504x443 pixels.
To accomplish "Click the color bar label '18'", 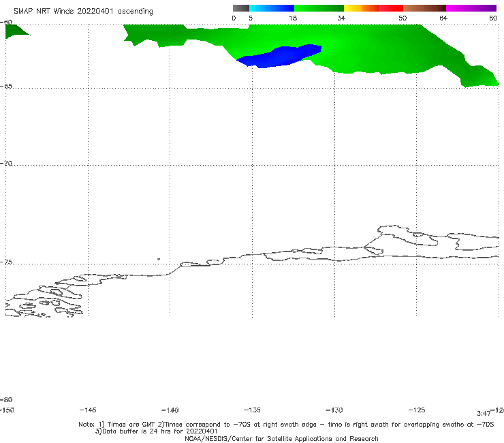I will click(x=293, y=18).
